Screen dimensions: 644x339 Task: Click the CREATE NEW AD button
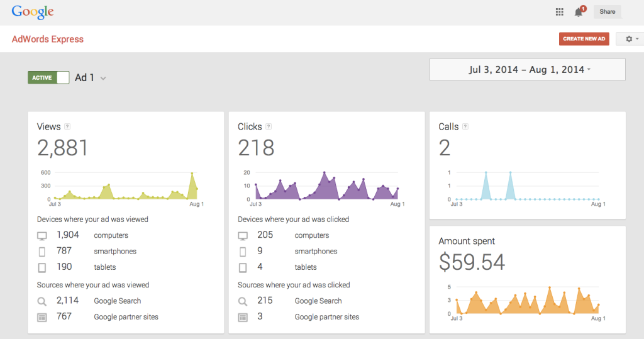click(584, 38)
